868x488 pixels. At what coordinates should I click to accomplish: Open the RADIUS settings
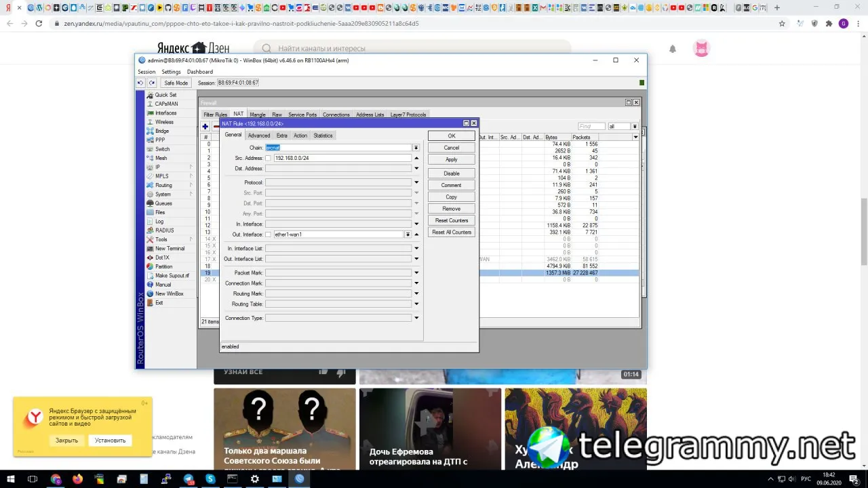164,230
